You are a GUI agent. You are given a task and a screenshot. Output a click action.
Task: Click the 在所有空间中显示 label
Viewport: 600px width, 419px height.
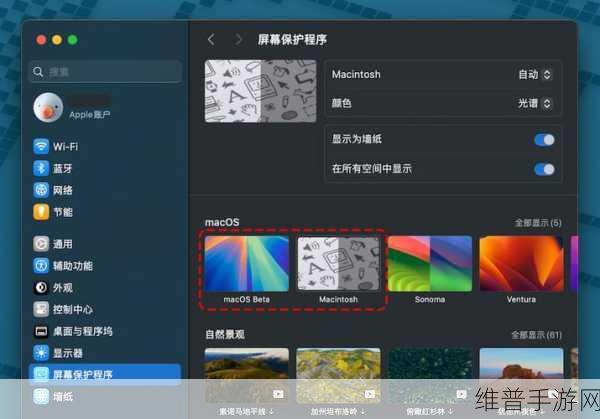[372, 168]
